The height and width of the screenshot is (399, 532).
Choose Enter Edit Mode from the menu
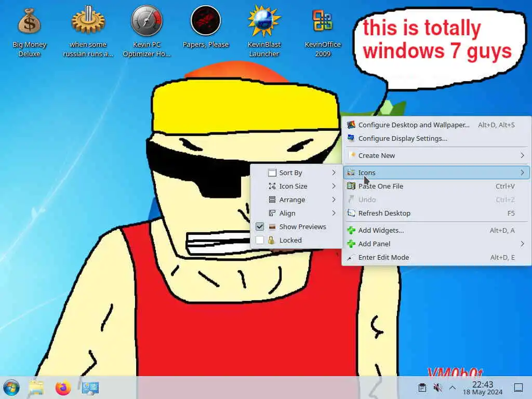point(436,258)
